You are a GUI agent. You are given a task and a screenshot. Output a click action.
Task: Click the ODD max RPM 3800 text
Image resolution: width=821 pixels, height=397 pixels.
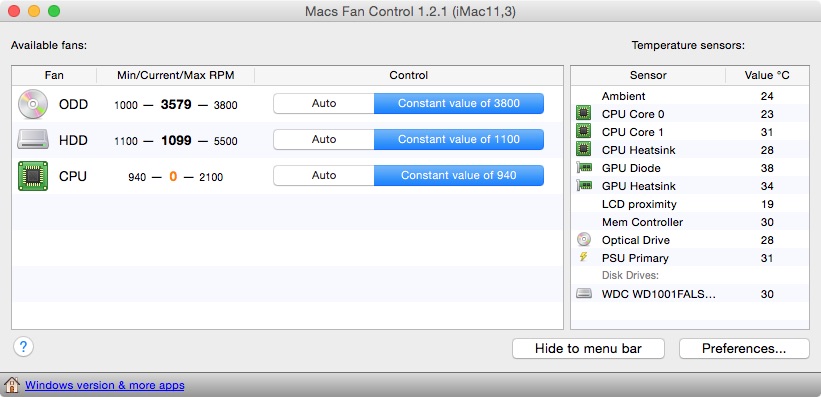pos(226,105)
